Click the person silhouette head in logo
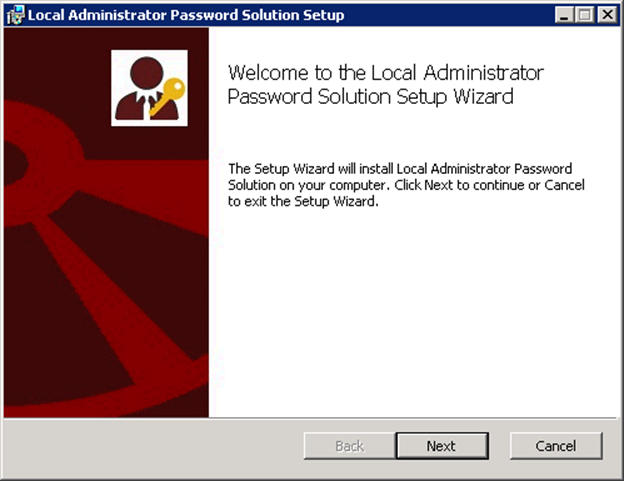Viewport: 624px width, 481px height. 146,73
